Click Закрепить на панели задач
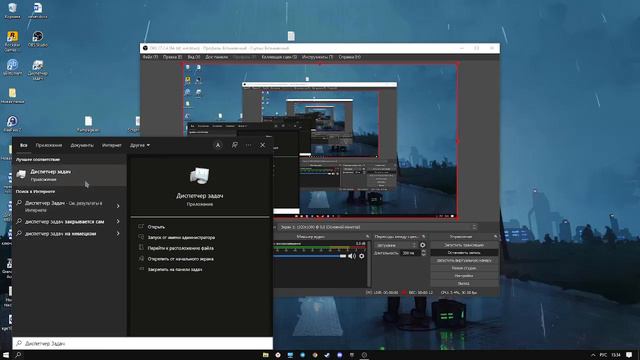The height and width of the screenshot is (360, 640). pyautogui.click(x=175, y=269)
